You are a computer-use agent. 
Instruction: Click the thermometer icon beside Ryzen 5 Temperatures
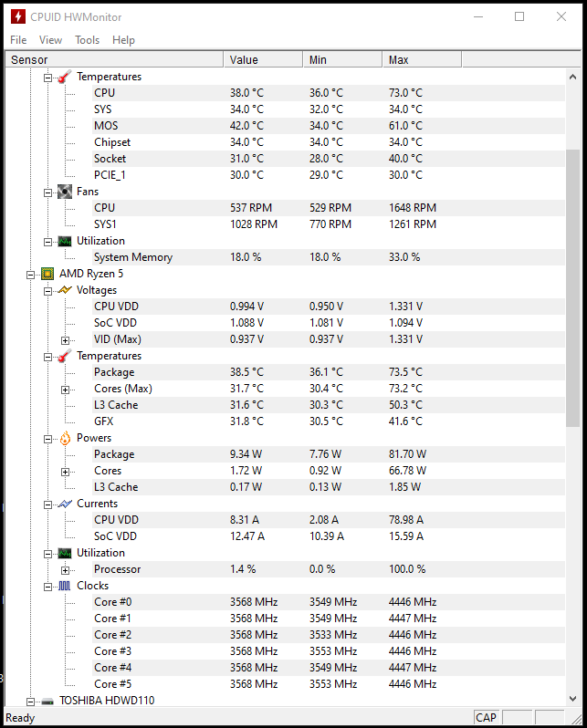[x=65, y=356]
